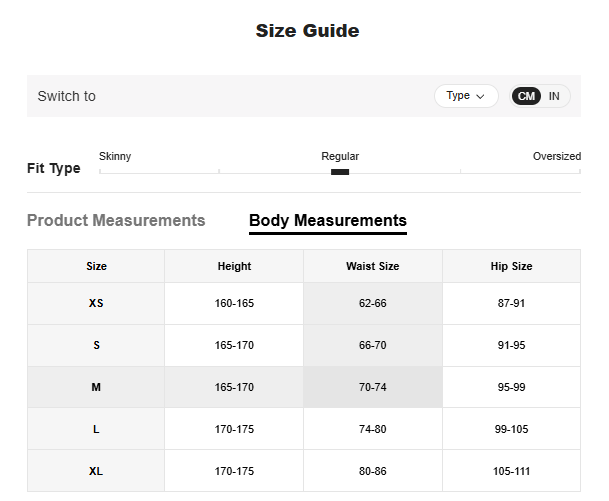Click the Waist Size column header

pos(372,266)
